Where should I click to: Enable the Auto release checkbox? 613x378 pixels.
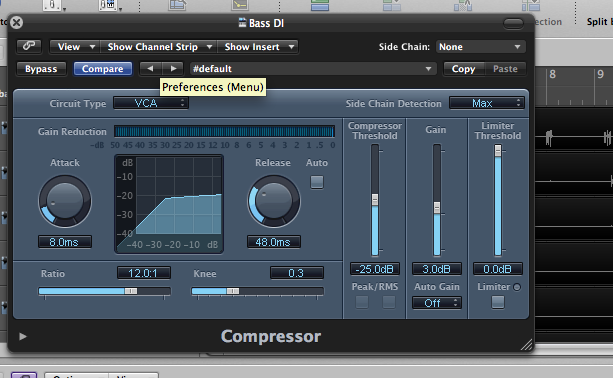click(317, 182)
